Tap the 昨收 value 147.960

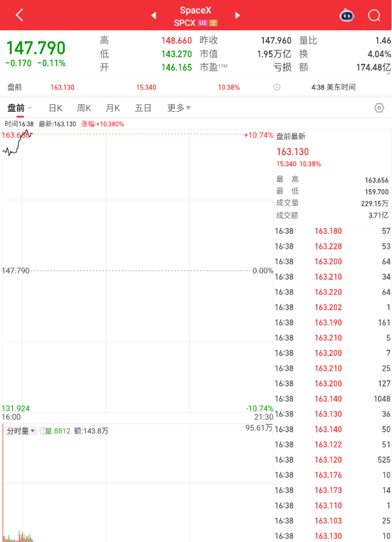coord(276,40)
